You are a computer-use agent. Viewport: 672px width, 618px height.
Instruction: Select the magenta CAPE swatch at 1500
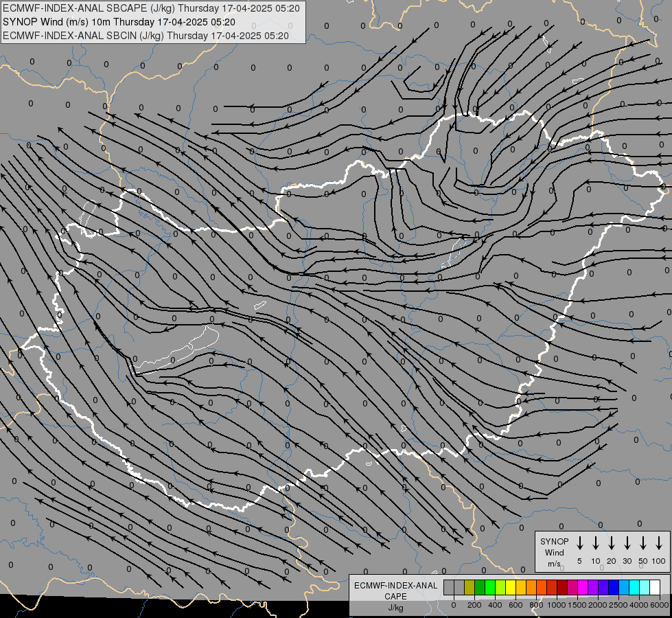(583, 587)
